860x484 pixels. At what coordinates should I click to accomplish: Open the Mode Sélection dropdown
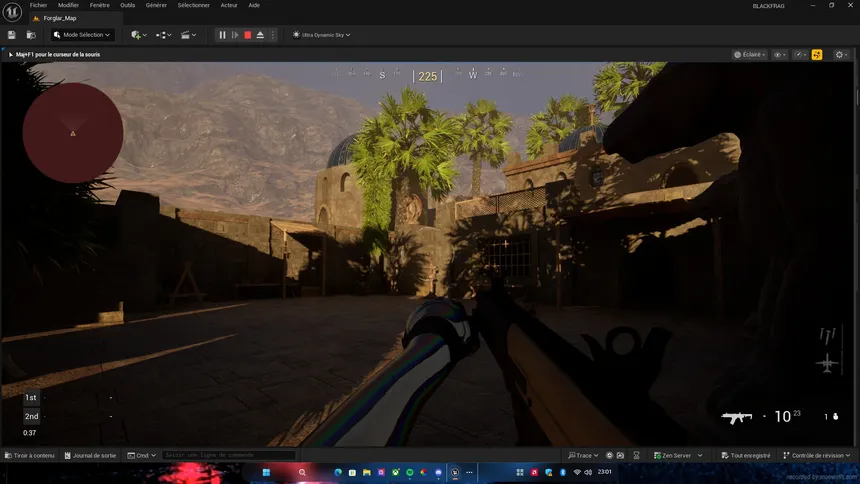(83, 35)
